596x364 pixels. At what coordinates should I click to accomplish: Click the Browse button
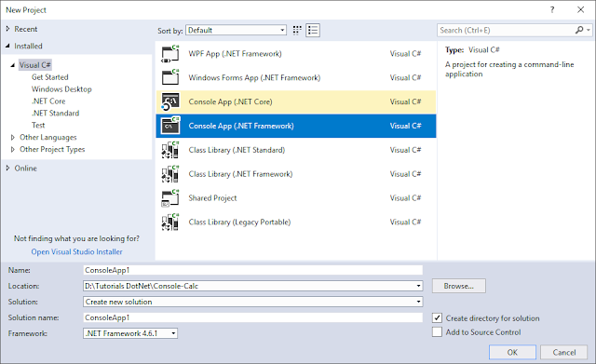(x=459, y=286)
